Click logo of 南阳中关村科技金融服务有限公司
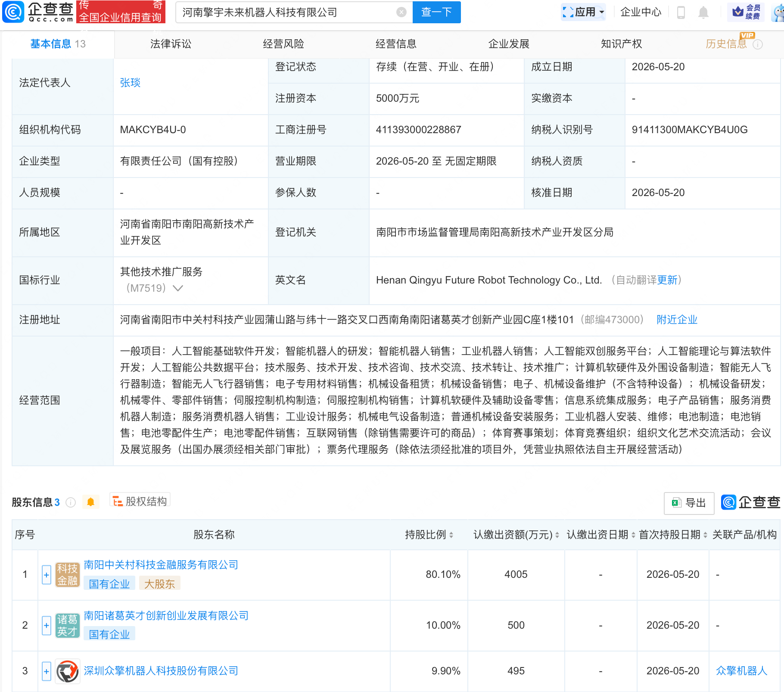Image resolution: width=784 pixels, height=692 pixels. (x=68, y=574)
